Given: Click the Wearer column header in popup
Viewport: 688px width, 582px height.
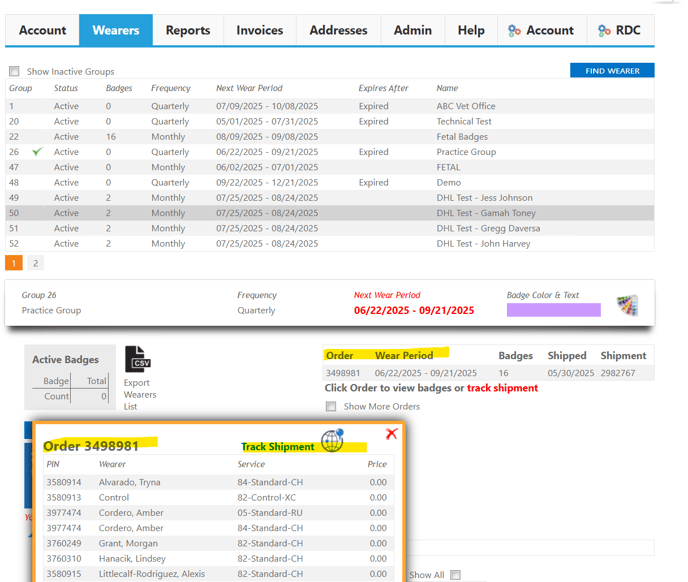Looking at the screenshot, I should (112, 464).
